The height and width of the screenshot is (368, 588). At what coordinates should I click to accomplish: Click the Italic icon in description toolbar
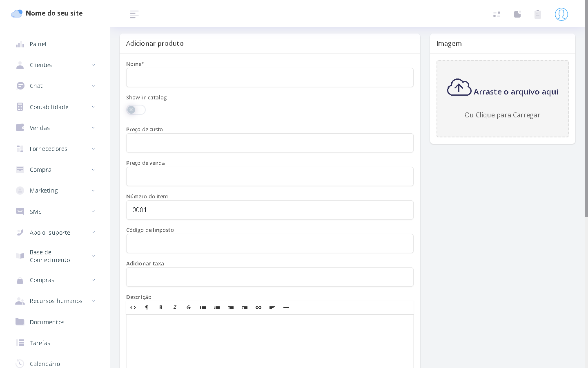175,307
